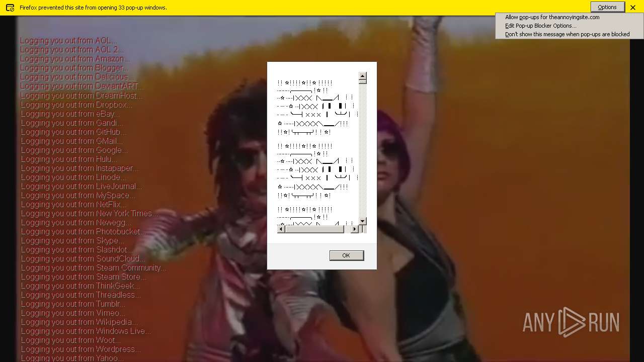Click 'Logging you out from Dropbox...' text
The width and height of the screenshot is (644, 362).
click(76, 105)
